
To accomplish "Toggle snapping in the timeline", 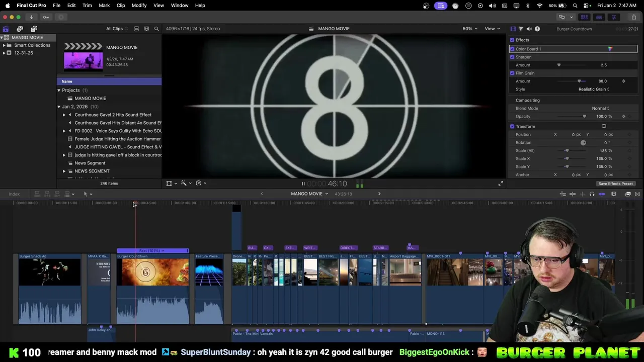I will pos(601,194).
